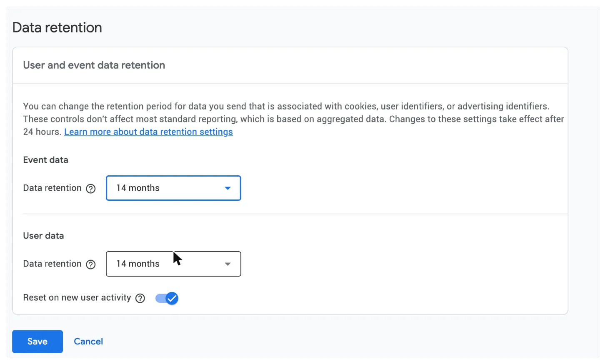
Task: Select the Event data section label
Action: click(x=46, y=160)
